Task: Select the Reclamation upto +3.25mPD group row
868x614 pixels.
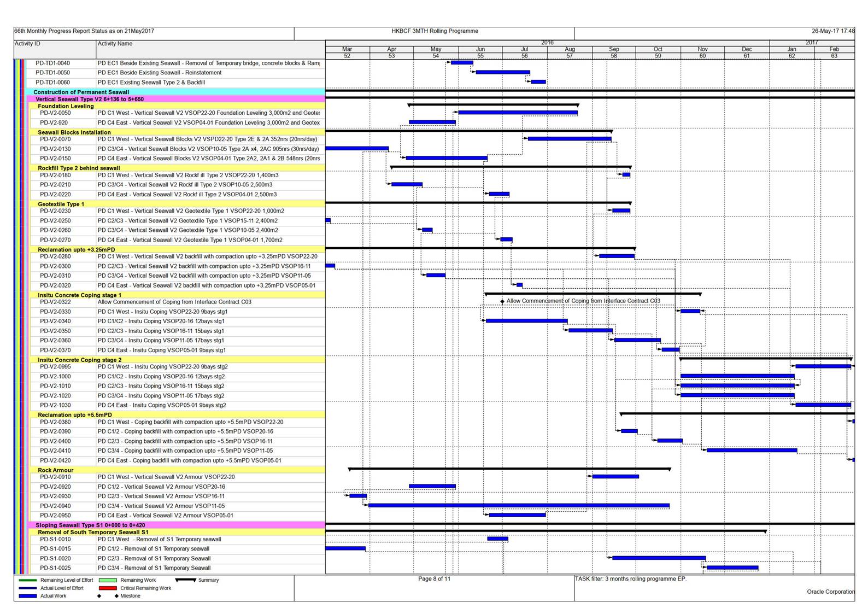Action: [178, 249]
